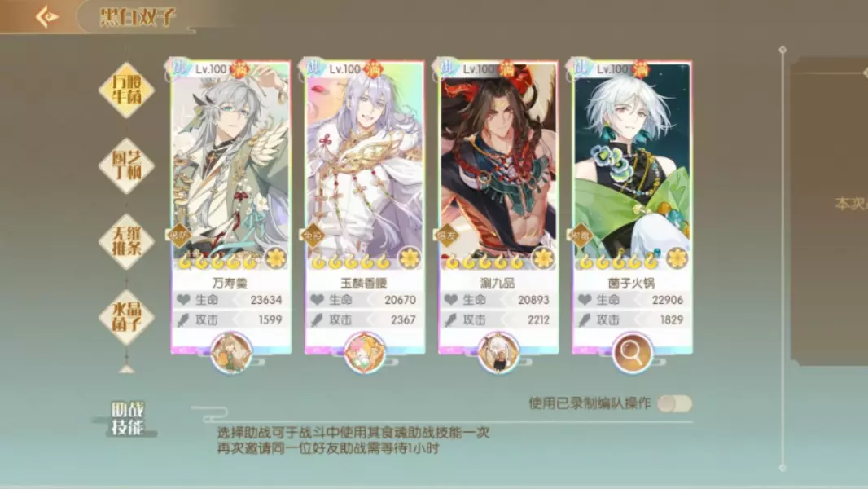Open the 助战技能 section
This screenshot has width=868, height=489.
127,419
